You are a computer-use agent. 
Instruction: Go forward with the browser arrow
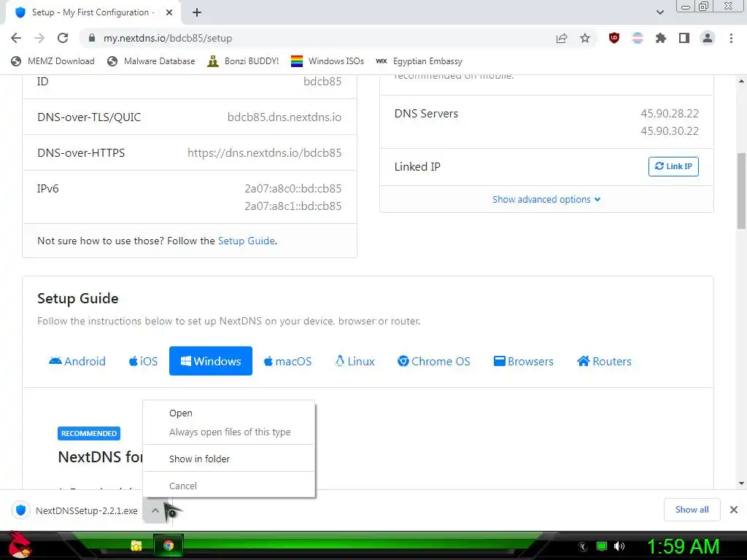tap(39, 38)
